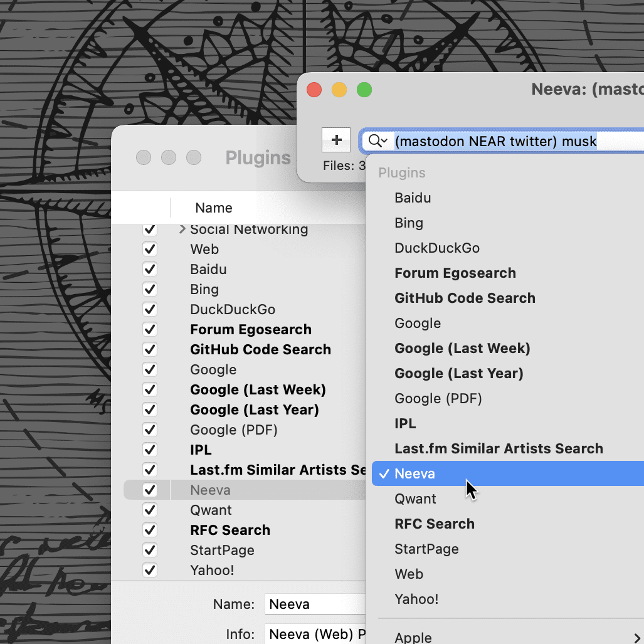Select the Web row in Plugins list
Viewport: 644px width, 644px height.
(x=245, y=250)
